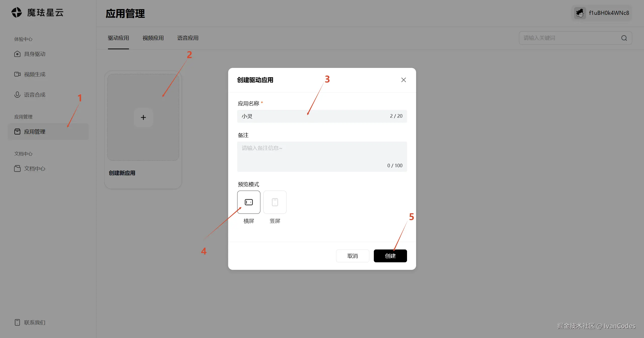Switch to 语音应用 tab
The image size is (644, 338).
188,38
